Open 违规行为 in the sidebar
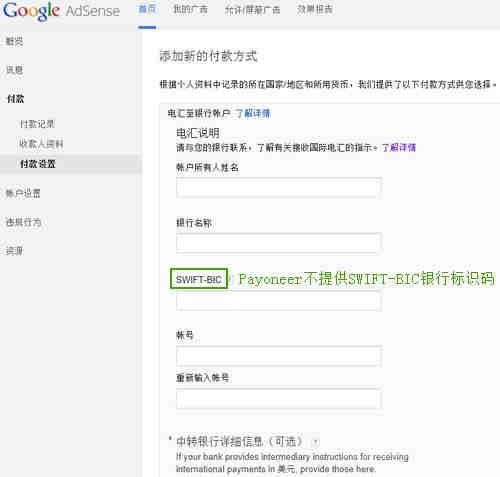Screen dimensions: 500x477 tap(23, 222)
